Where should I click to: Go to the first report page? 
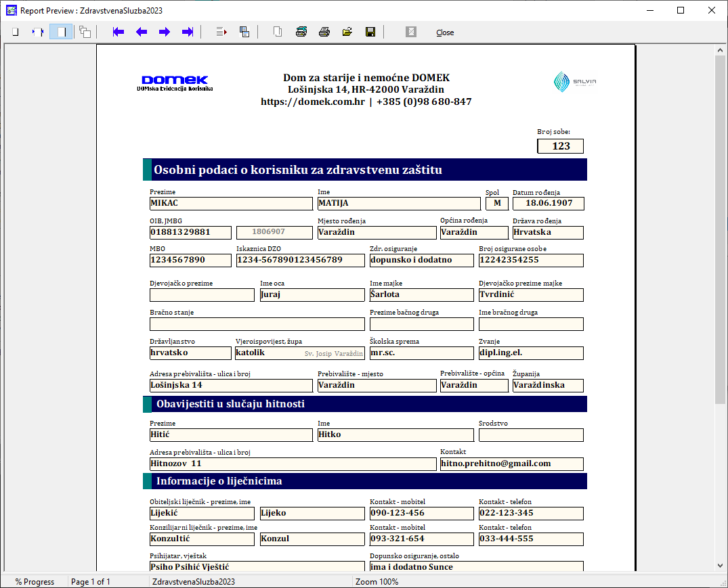click(119, 32)
